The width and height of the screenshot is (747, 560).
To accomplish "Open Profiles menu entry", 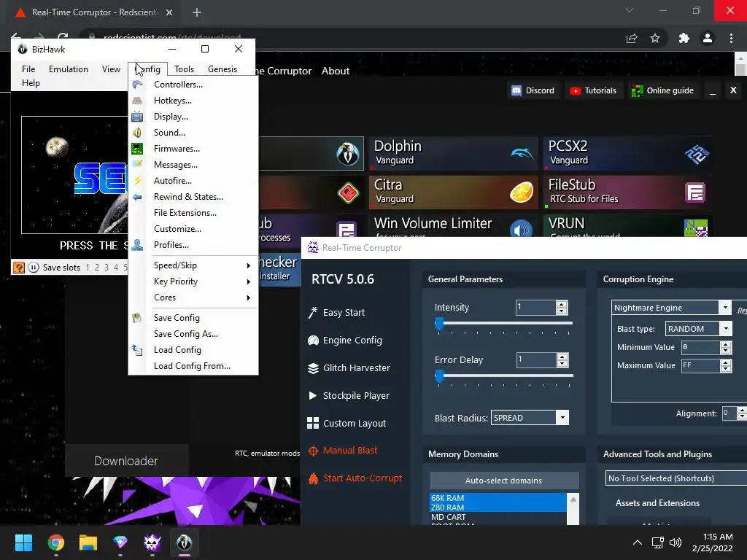I will (193, 245).
